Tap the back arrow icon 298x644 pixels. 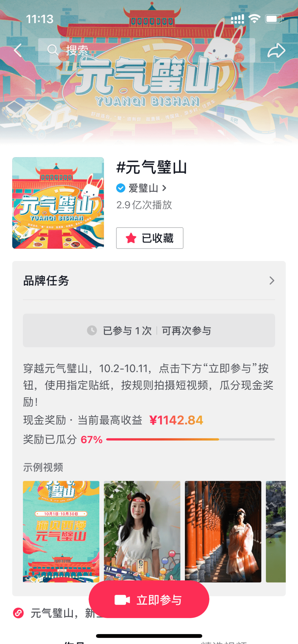(x=18, y=50)
